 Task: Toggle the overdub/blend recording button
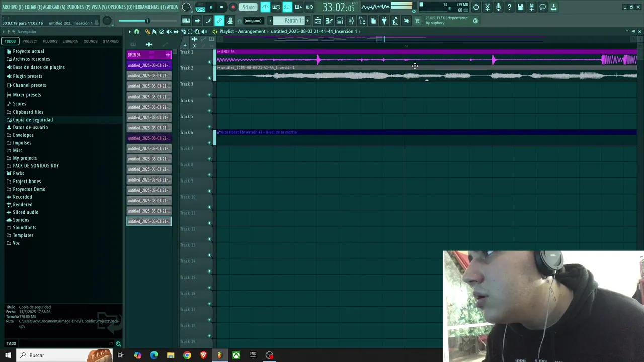[x=298, y=7]
